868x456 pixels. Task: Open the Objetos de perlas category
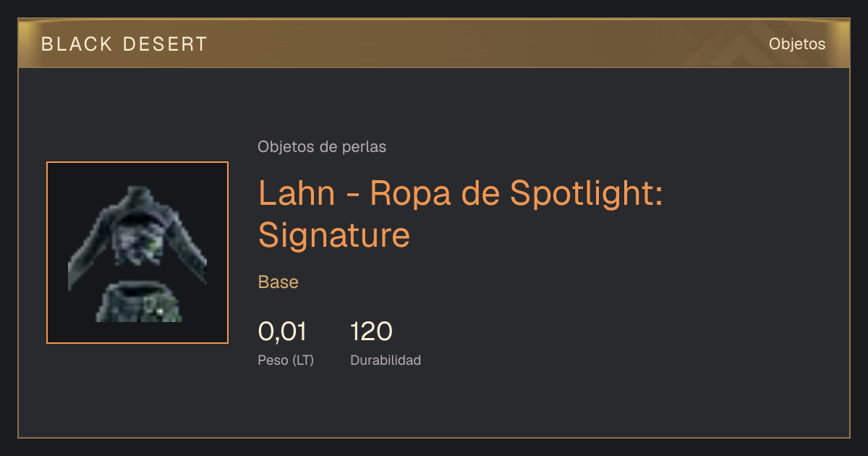322,147
